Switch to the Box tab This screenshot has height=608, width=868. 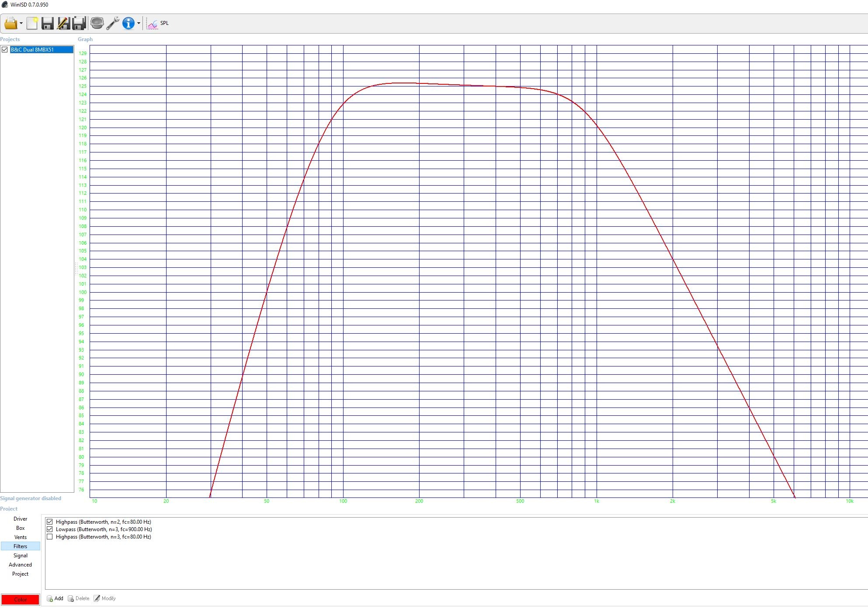pos(21,528)
